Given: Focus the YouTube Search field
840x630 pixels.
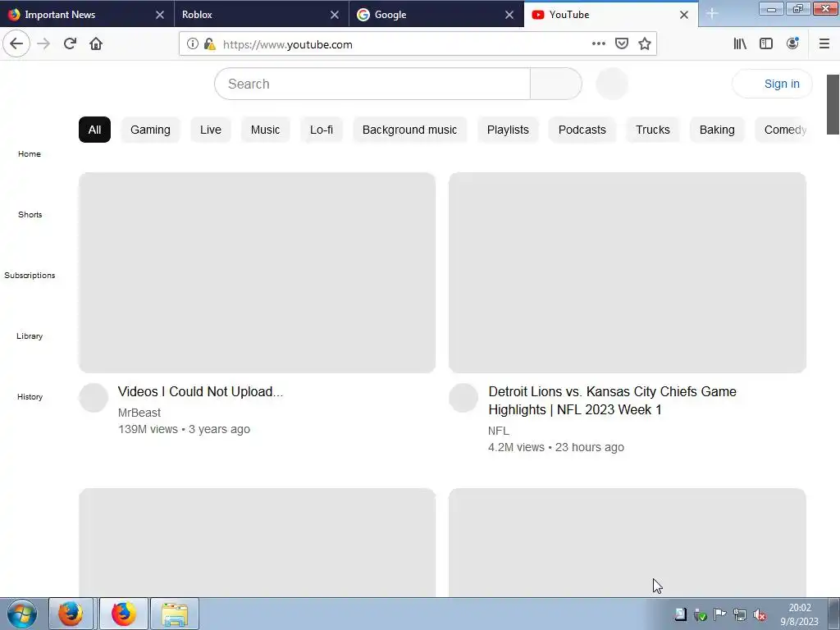Looking at the screenshot, I should click(x=372, y=84).
